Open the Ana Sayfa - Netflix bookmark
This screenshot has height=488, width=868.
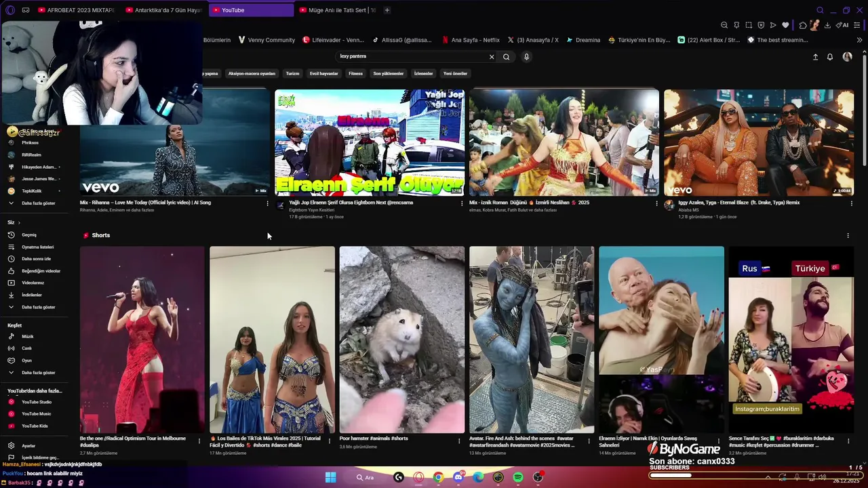tap(471, 40)
